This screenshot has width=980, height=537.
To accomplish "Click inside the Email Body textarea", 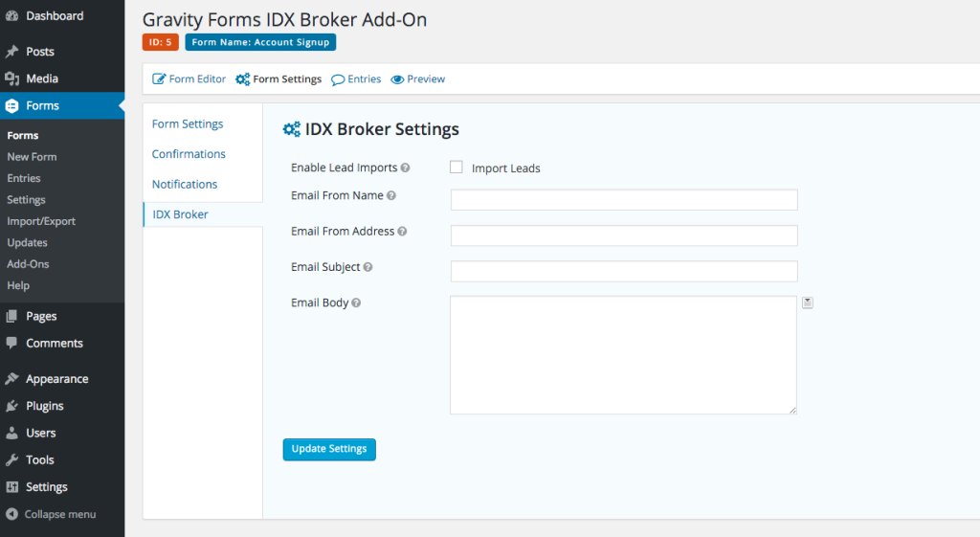I will 623,355.
